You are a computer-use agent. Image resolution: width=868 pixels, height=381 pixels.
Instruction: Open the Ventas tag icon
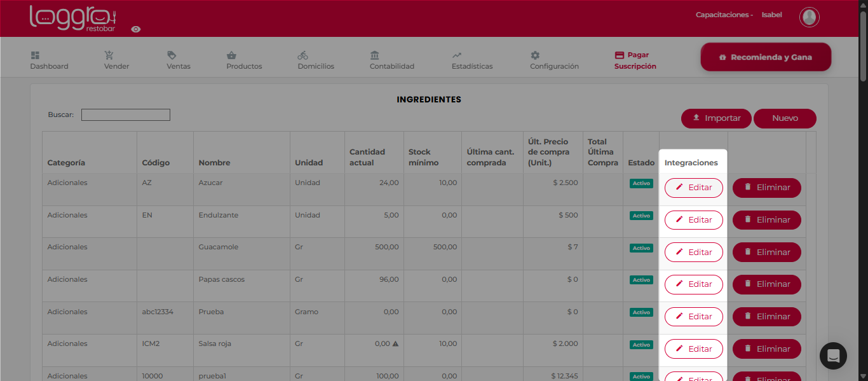pyautogui.click(x=172, y=55)
